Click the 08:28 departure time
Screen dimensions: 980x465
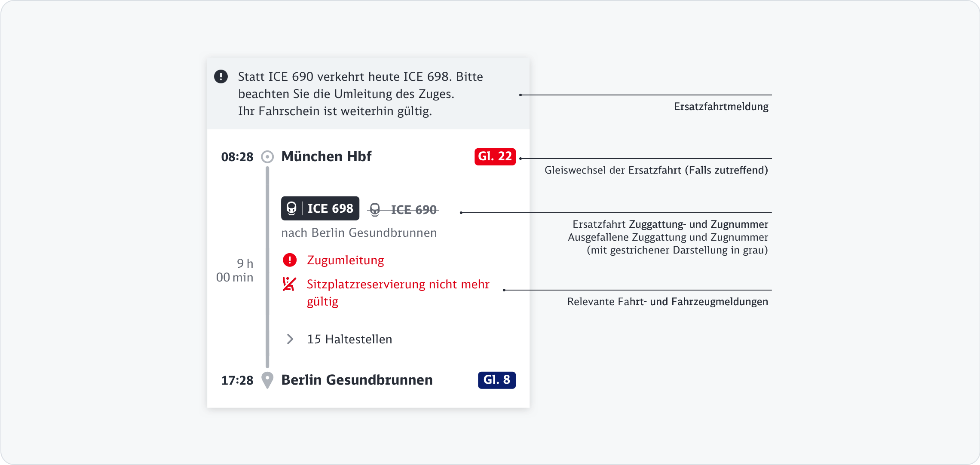pyautogui.click(x=237, y=157)
